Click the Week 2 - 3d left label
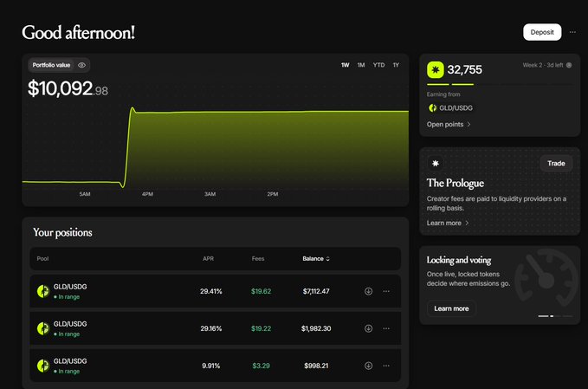Viewport: 588px width, 389px height. tap(543, 65)
